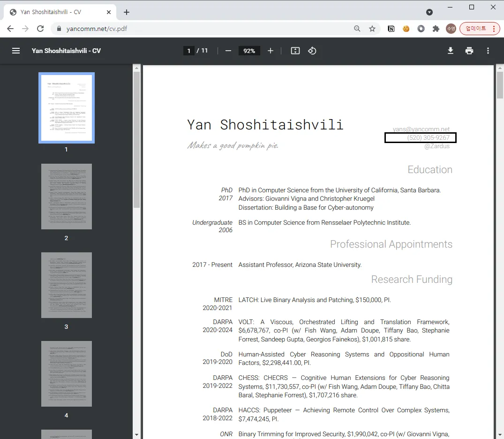Bookmark this page with the star
This screenshot has height=439, width=504.
[x=372, y=29]
